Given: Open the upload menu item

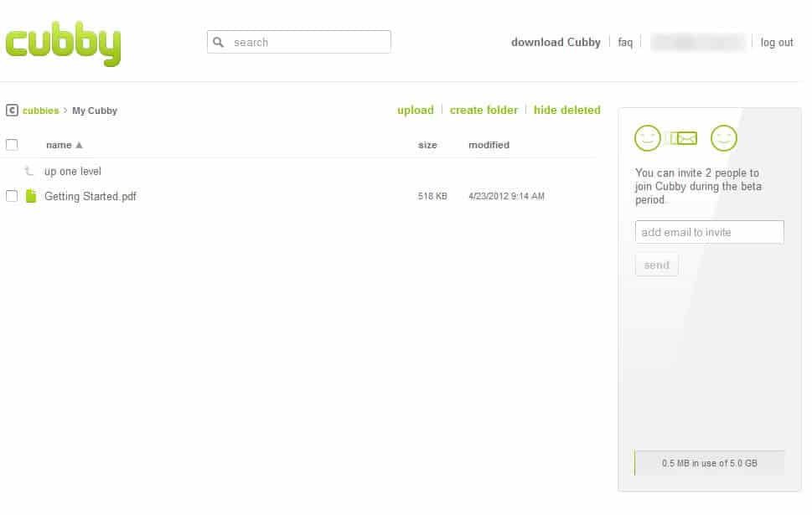Looking at the screenshot, I should point(415,110).
